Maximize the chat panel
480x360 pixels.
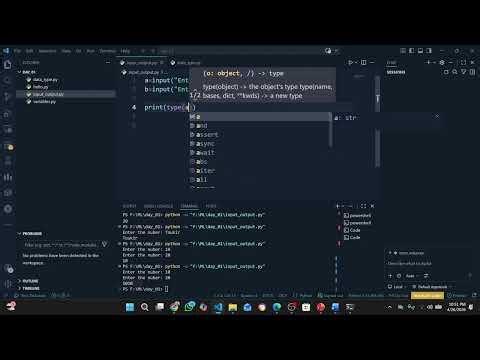coord(464,62)
